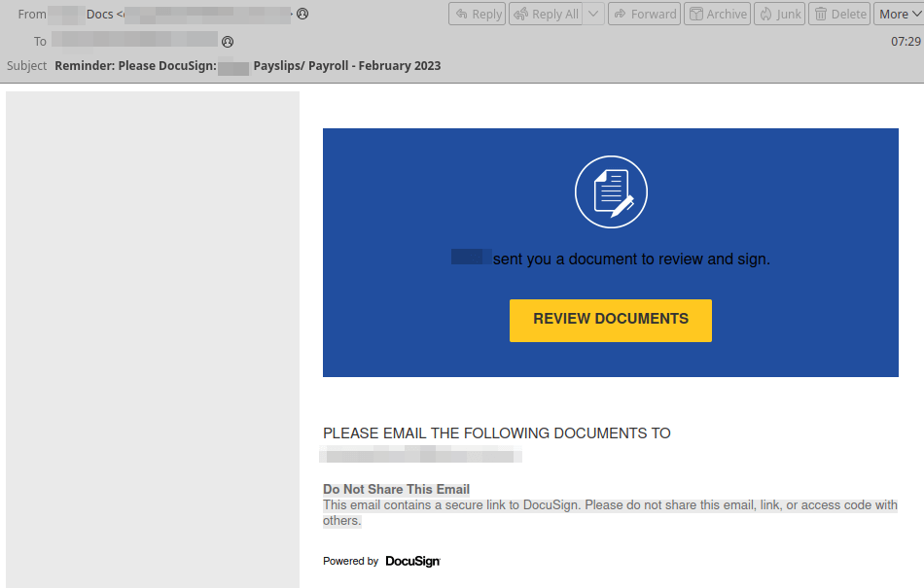Click the document signing icon in the blue banner

click(611, 191)
